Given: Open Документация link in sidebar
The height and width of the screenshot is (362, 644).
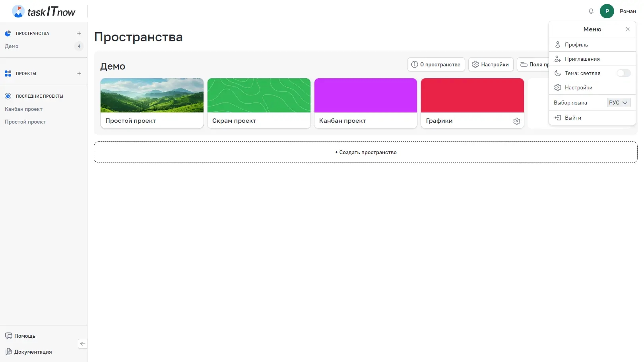Looking at the screenshot, I should coord(33,352).
